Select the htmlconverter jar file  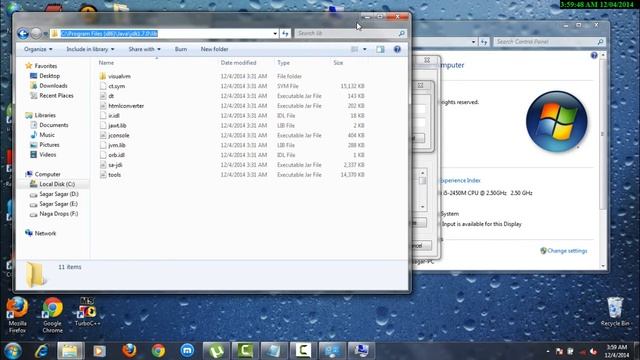126,106
